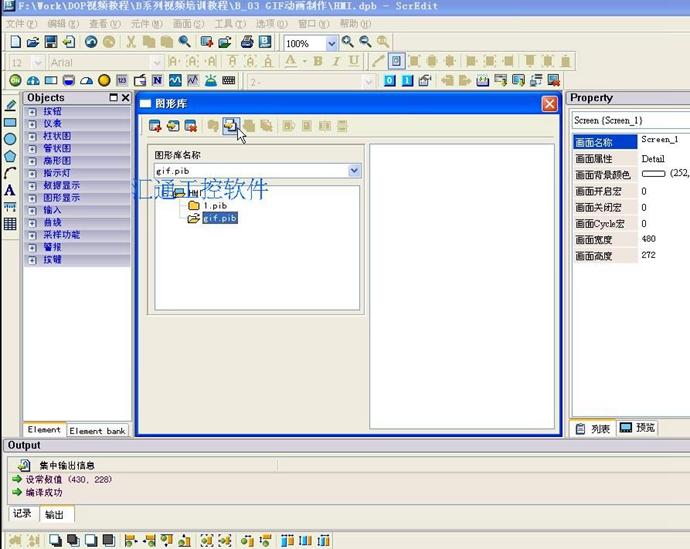Open the 编辑 menu
The height and width of the screenshot is (549, 690).
pyautogui.click(x=63, y=24)
